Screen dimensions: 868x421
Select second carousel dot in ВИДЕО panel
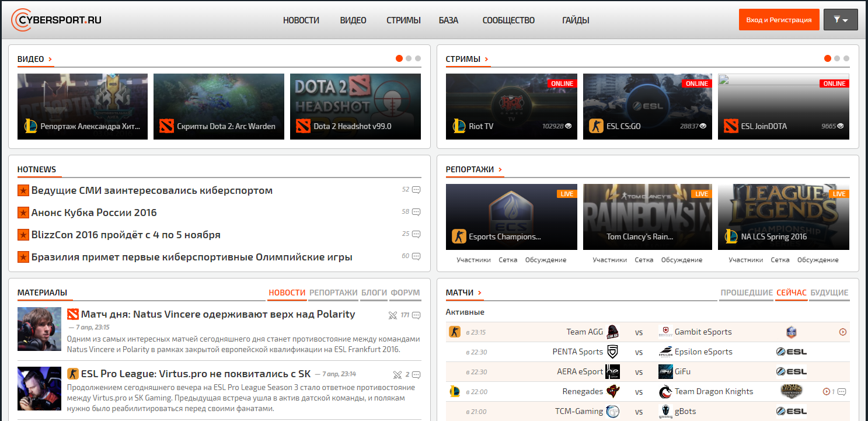click(409, 58)
